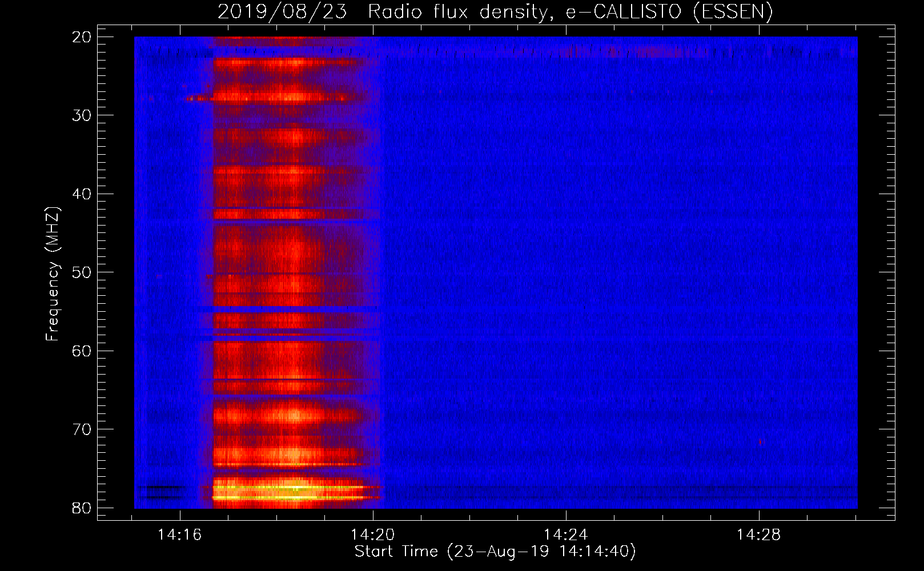Click the 70 MHz frequency label
924x571 pixels.
pyautogui.click(x=82, y=429)
